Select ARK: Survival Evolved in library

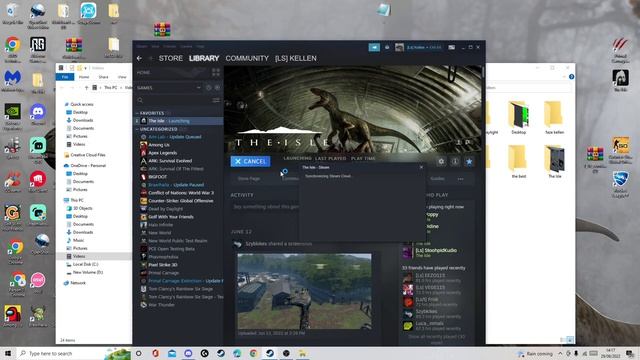170,161
